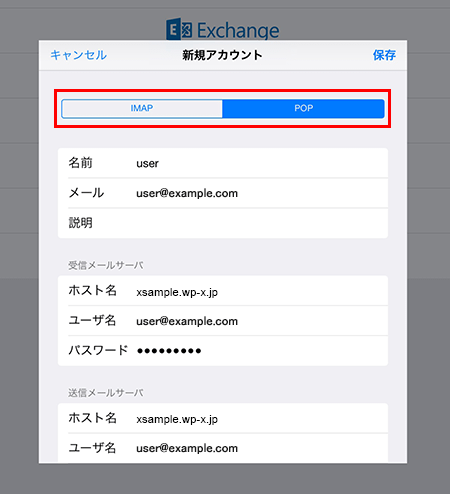Click the Exchange logo icon
The height and width of the screenshot is (494, 450).
pyautogui.click(x=179, y=29)
